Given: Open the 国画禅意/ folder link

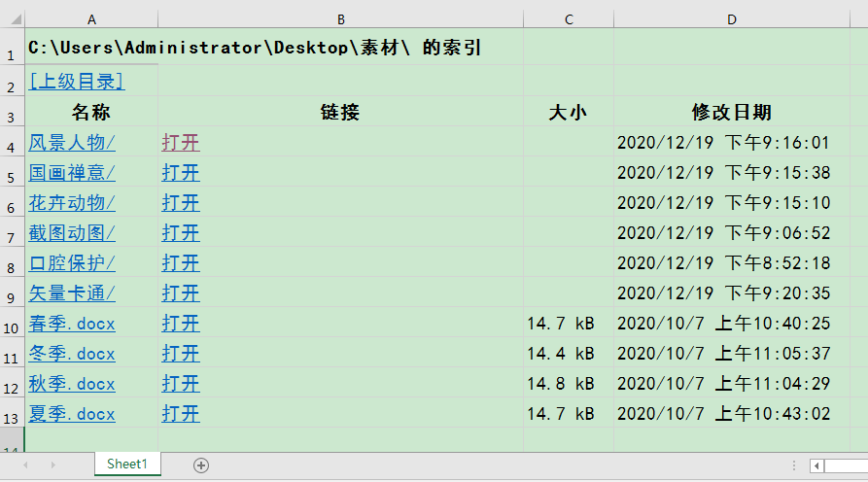Looking at the screenshot, I should click(x=72, y=173).
